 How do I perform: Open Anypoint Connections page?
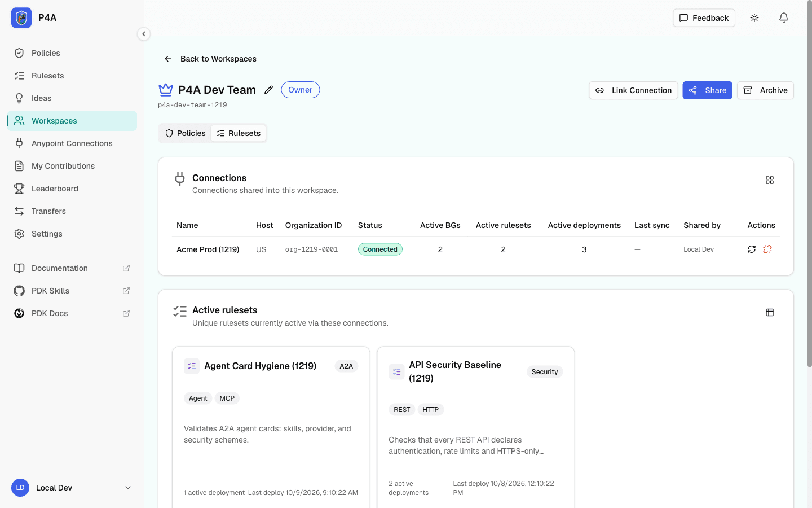[x=72, y=143]
